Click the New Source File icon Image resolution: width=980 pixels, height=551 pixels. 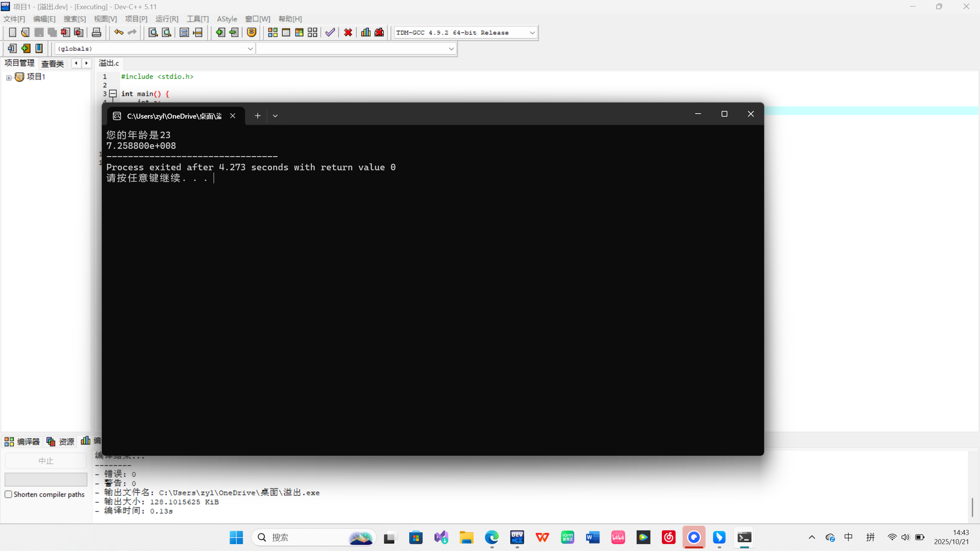12,33
